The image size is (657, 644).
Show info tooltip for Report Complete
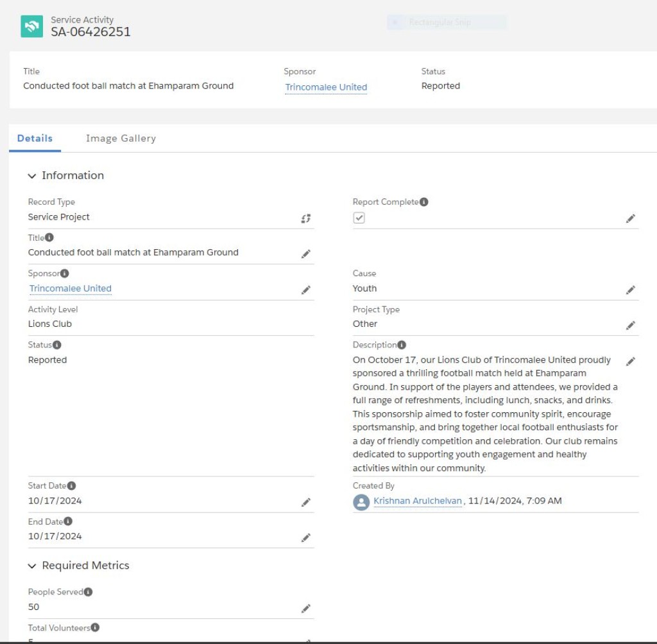click(424, 202)
